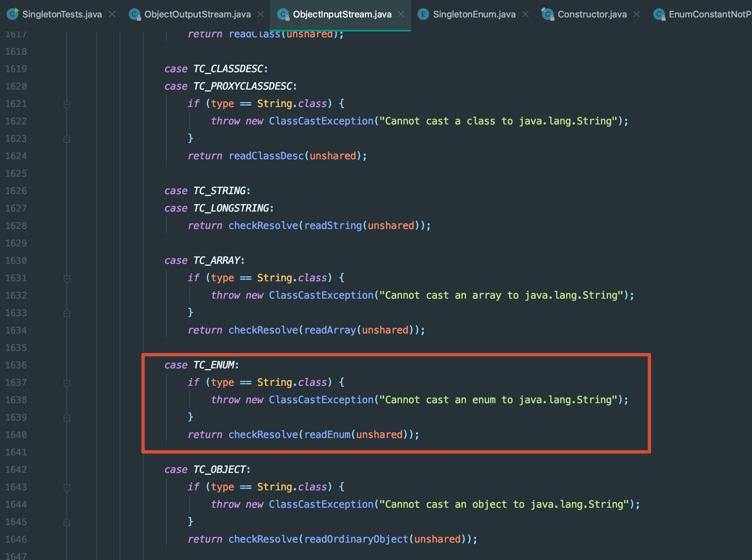Click the TC_PROXYCLASSDESC case constant
Viewport: 752px width, 560px height.
[x=243, y=86]
